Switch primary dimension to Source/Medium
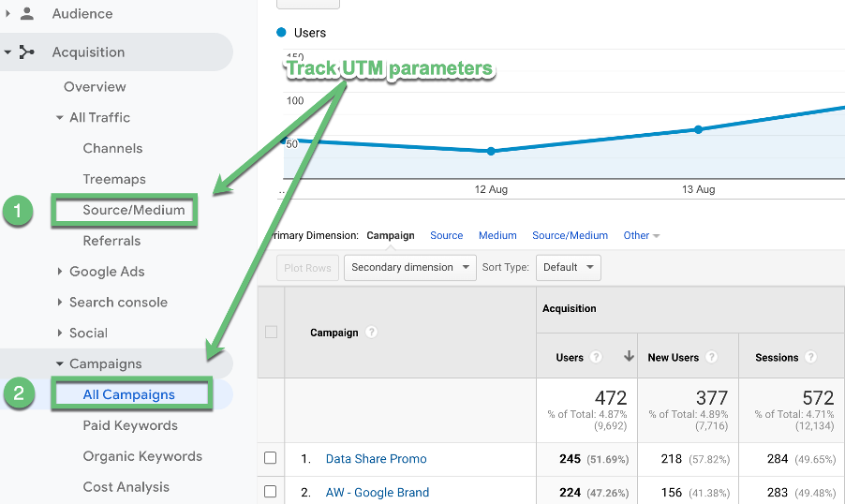The height and width of the screenshot is (504, 845). [x=570, y=235]
